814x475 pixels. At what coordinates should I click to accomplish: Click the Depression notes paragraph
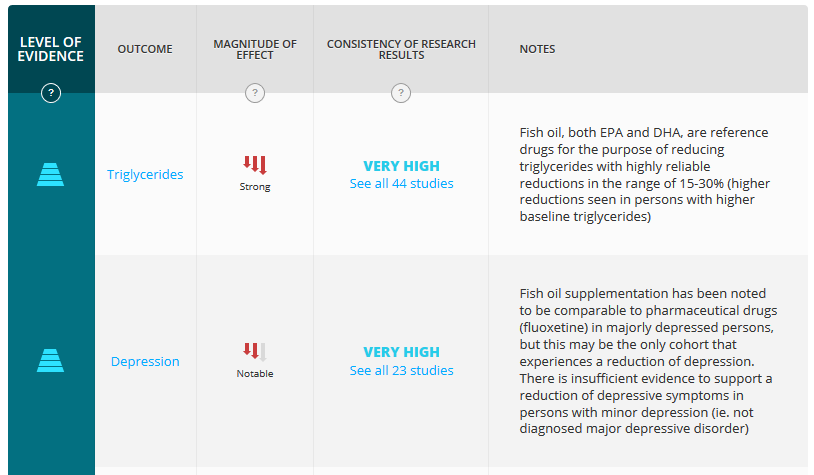click(648, 361)
